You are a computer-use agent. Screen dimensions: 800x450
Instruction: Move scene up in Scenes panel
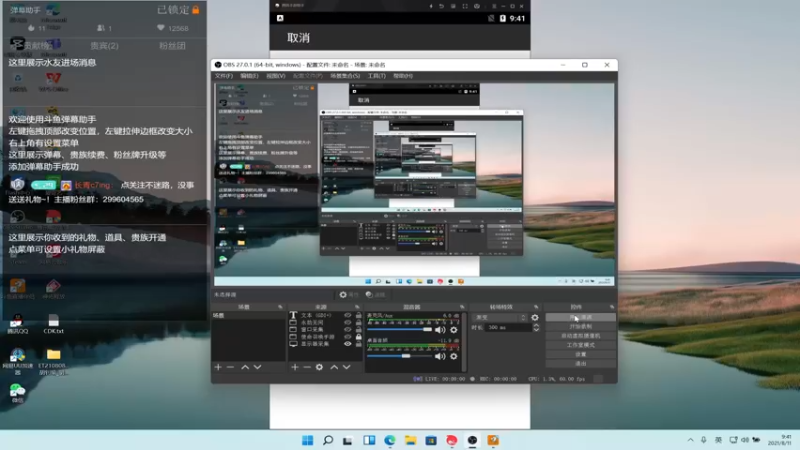coord(245,367)
